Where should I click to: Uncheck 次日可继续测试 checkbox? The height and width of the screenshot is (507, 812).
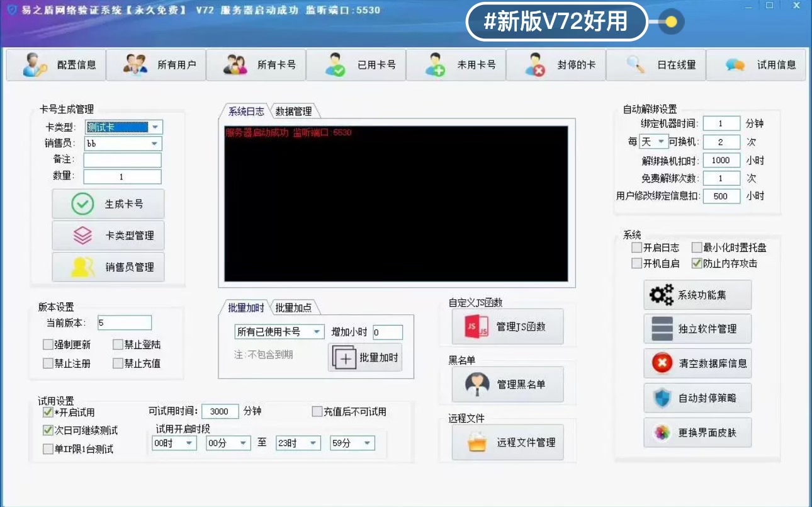tap(48, 430)
